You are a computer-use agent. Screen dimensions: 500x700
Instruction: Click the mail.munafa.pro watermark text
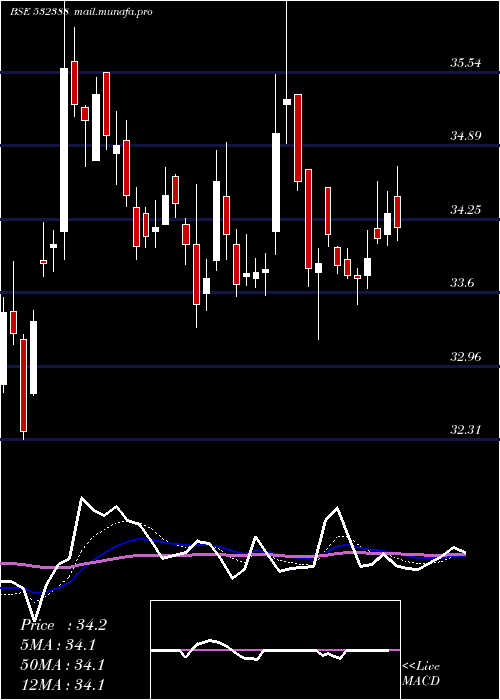tap(112, 12)
